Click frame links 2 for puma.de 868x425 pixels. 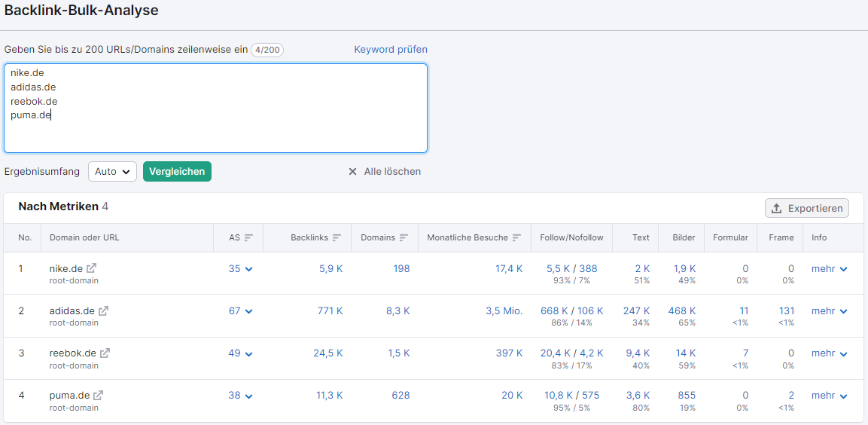tap(792, 396)
